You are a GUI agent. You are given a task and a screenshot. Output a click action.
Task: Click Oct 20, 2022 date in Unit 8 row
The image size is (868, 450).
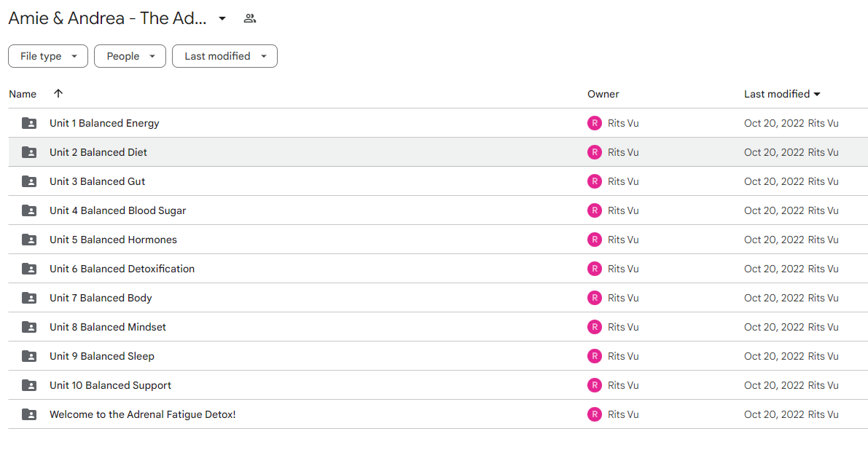pos(774,327)
